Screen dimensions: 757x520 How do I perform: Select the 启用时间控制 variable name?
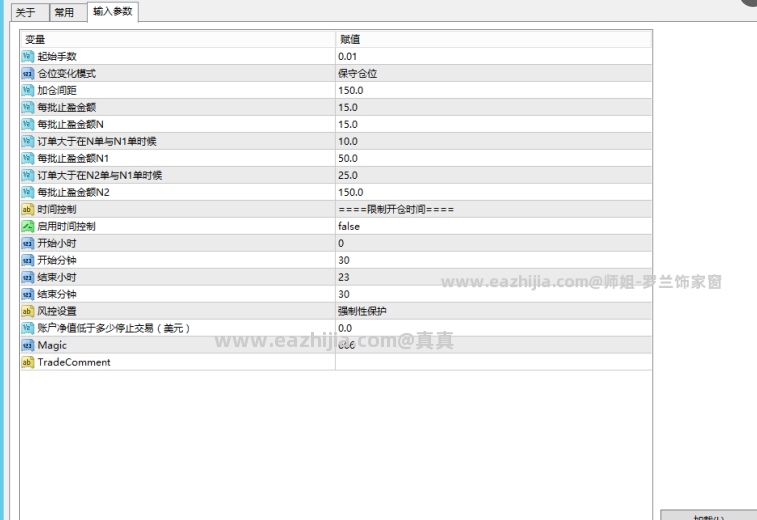coord(67,226)
